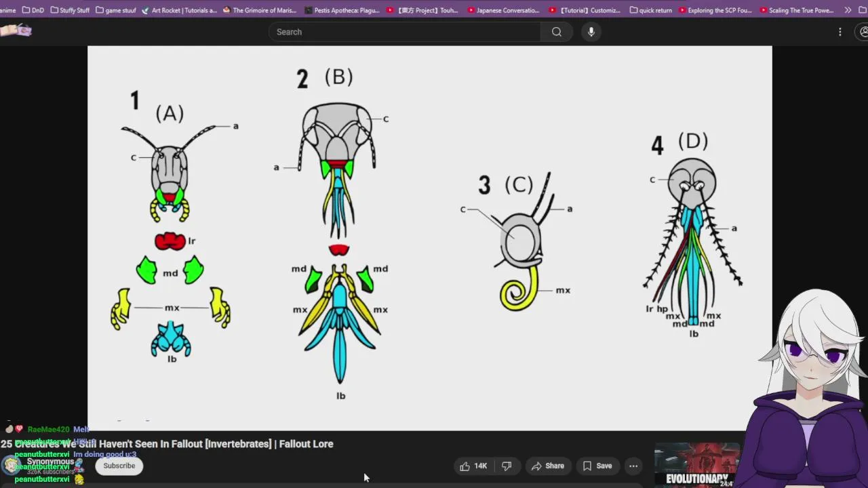Open Japanese Conversation YouTube bookmark

503,10
